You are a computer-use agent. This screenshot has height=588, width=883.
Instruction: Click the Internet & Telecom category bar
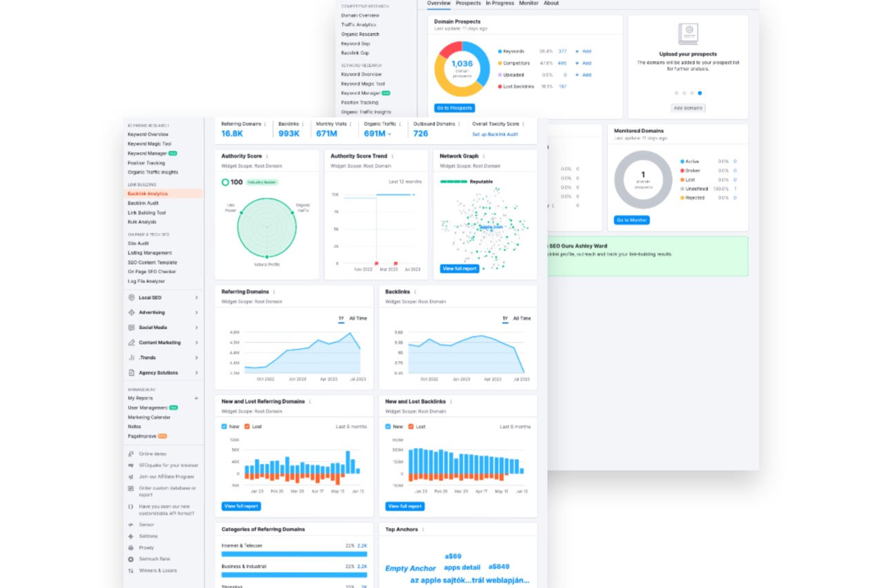coord(295,554)
